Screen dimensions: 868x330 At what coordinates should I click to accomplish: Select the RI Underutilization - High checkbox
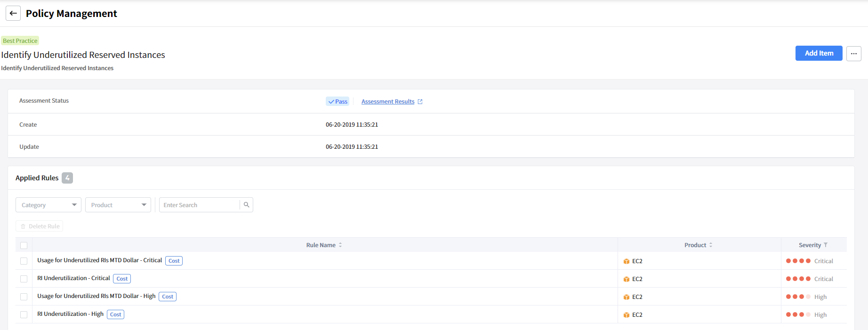(24, 315)
